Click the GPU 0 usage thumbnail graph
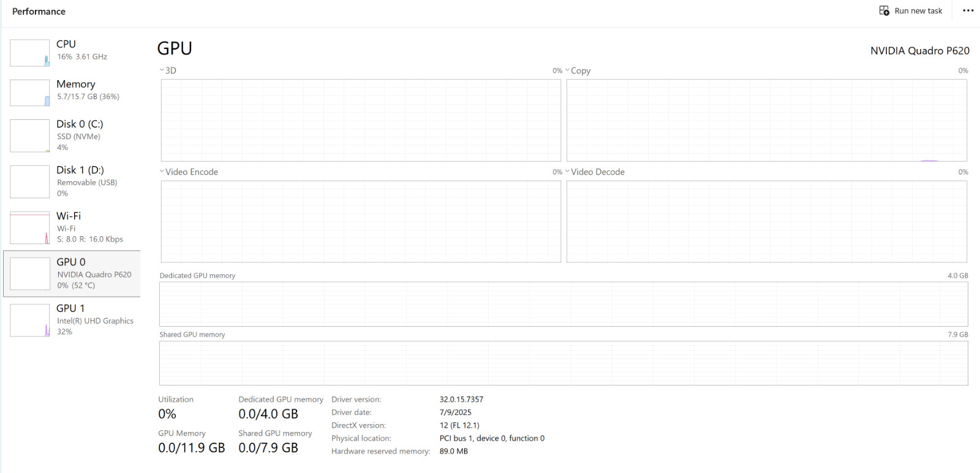Screen dimensions: 980x473 click(x=30, y=274)
